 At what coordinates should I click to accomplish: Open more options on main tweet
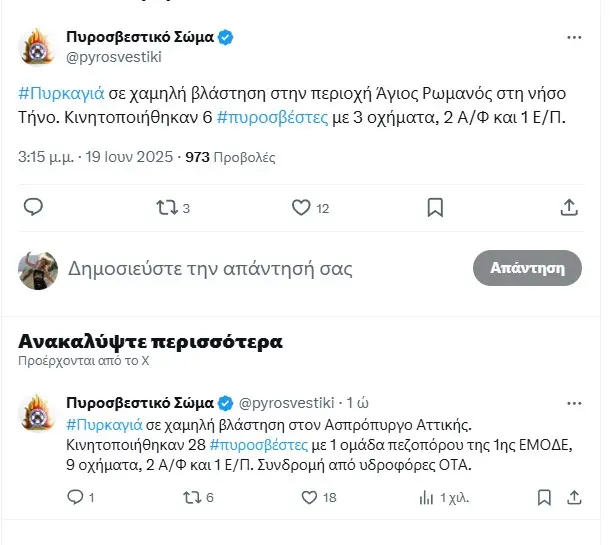tap(574, 38)
